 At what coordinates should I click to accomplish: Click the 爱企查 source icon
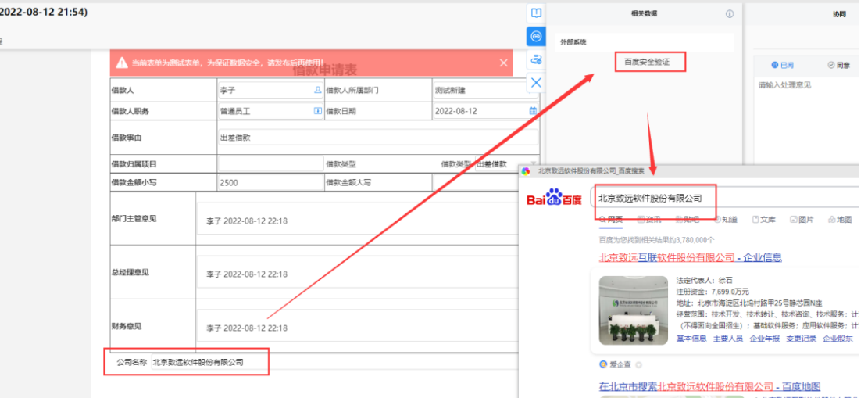pos(603,364)
